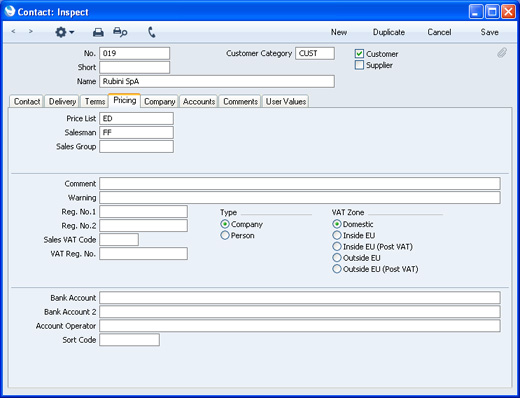Select Inside EU VAT zone

pyautogui.click(x=337, y=235)
